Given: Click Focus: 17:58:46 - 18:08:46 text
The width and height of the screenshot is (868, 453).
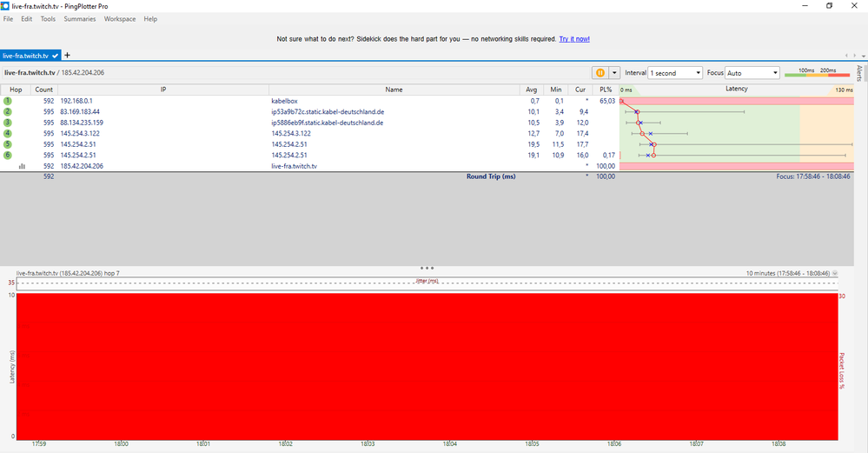Looking at the screenshot, I should tap(813, 177).
